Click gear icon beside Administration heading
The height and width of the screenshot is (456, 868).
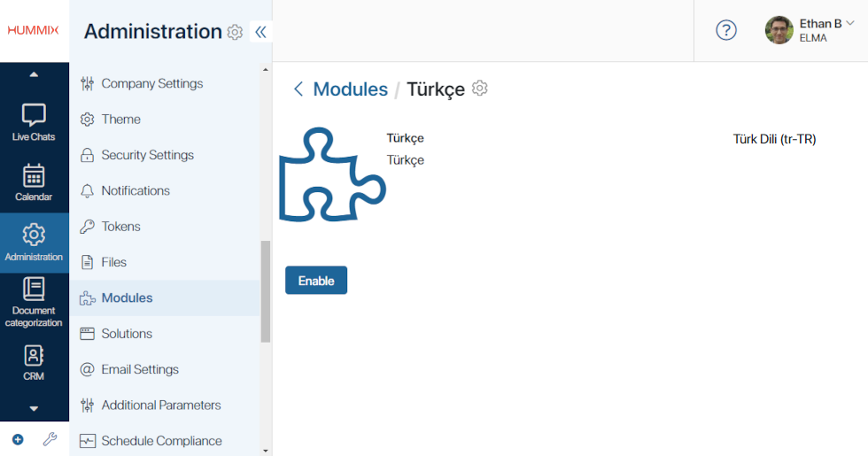tap(235, 32)
